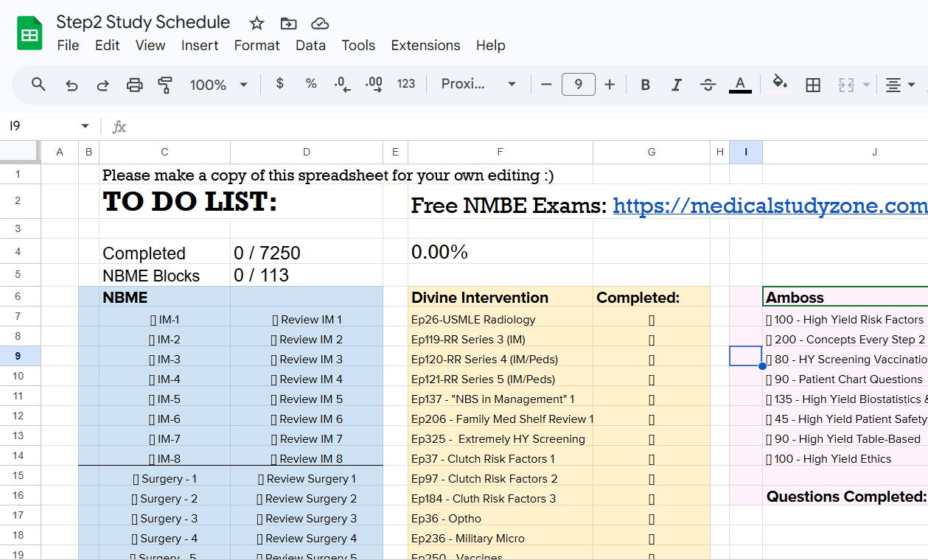
Task: Apply strikethrough formatting
Action: [x=708, y=85]
